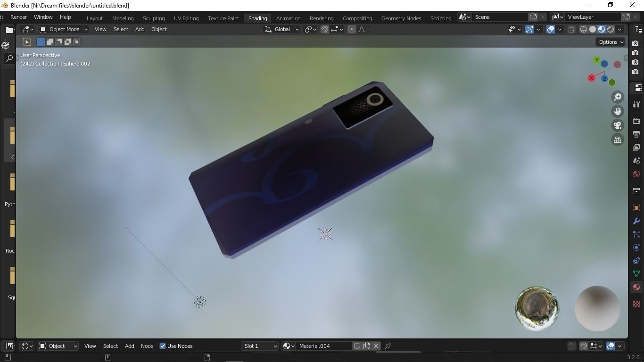Click the red X axis gizmo
The height and width of the screenshot is (362, 644).
[x=591, y=78]
